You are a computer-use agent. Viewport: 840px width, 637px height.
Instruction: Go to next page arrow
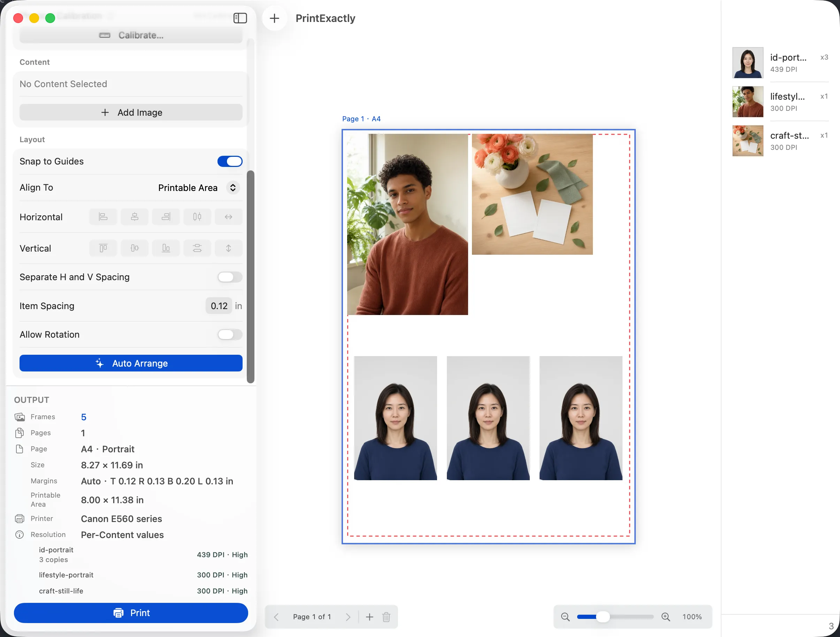click(x=348, y=617)
